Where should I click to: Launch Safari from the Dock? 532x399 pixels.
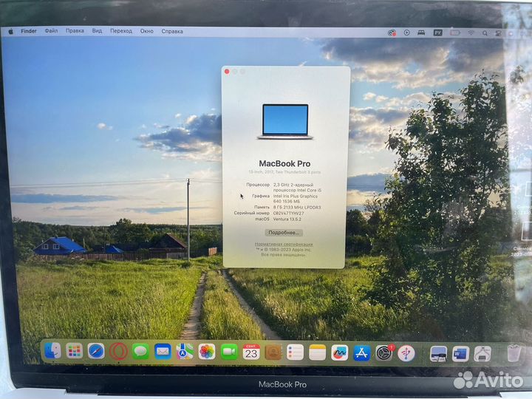tap(96, 351)
